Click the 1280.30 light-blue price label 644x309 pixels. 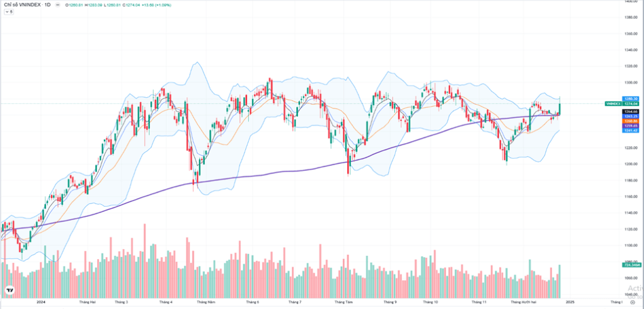631,99
